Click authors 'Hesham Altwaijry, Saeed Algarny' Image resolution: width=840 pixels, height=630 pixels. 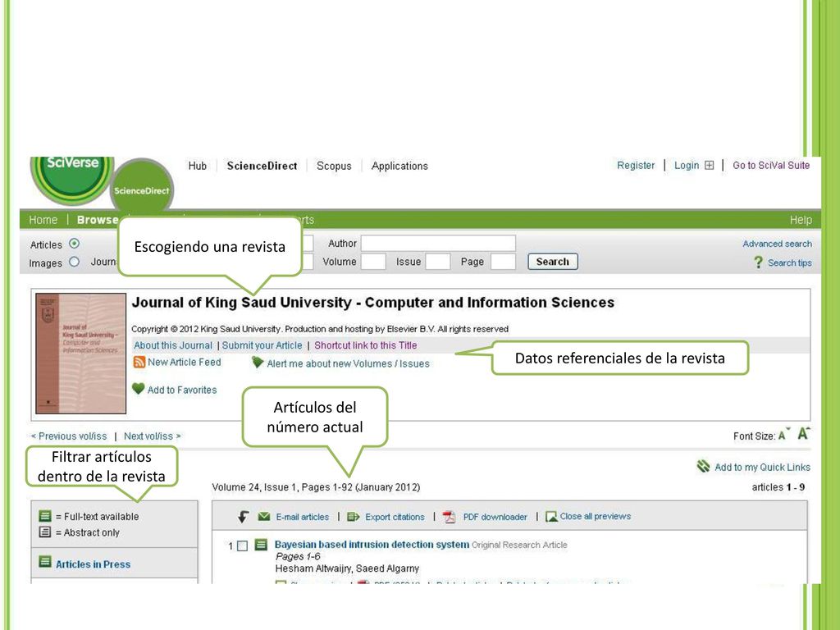[347, 568]
